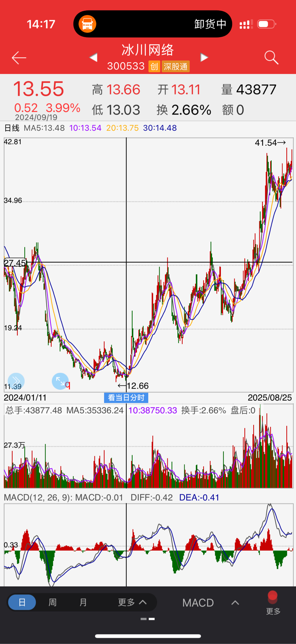
Task: Switch to next stock triangle
Action: 204,57
